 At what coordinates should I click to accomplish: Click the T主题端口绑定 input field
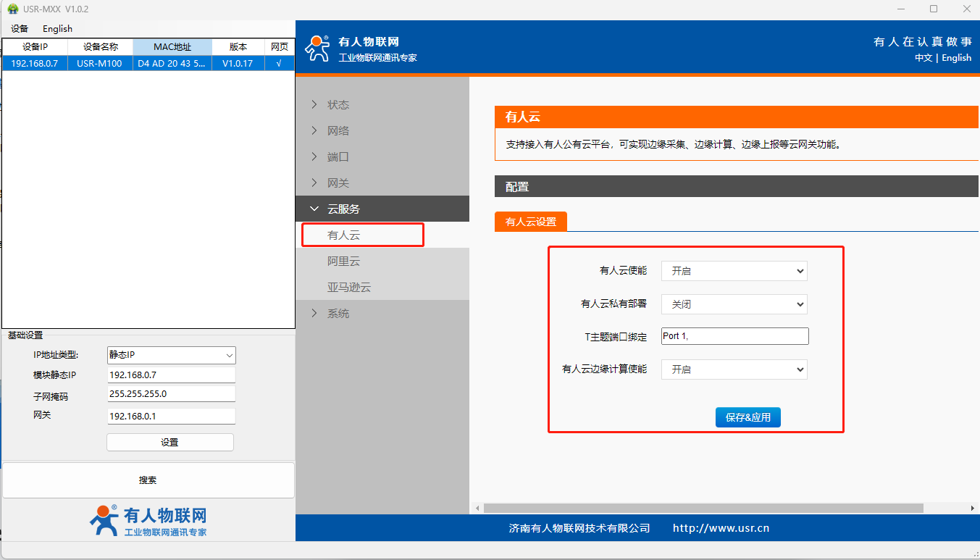(x=734, y=336)
